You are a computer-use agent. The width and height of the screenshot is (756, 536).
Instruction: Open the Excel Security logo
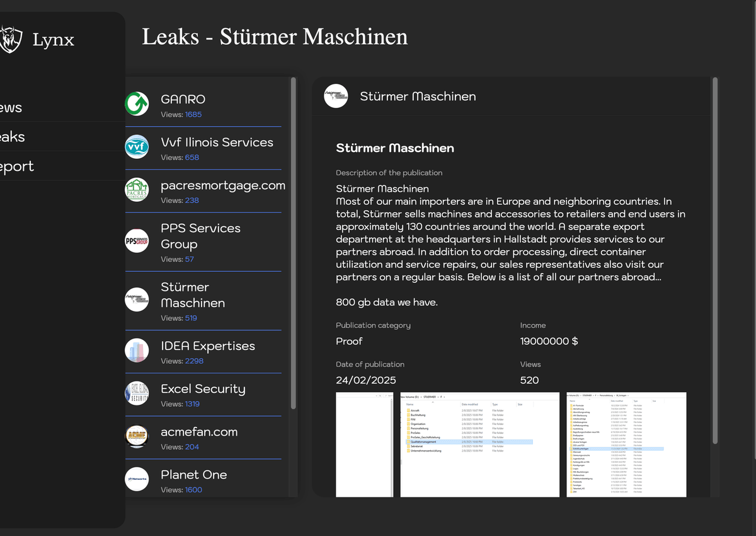click(x=137, y=393)
